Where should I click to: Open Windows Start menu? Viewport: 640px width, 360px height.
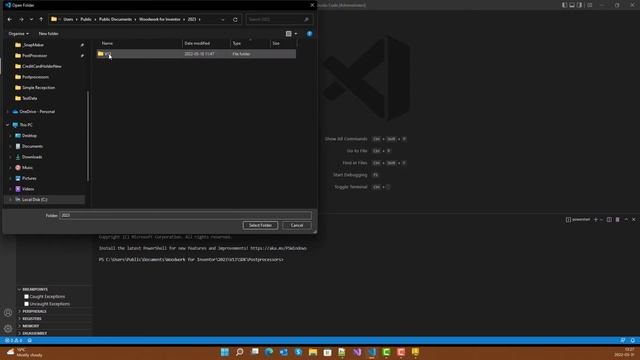click(225, 352)
